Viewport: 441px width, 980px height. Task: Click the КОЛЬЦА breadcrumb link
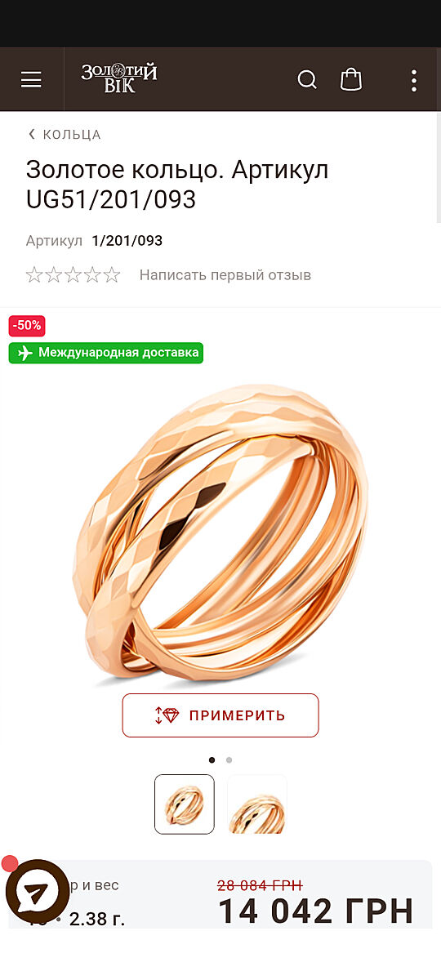tap(72, 135)
